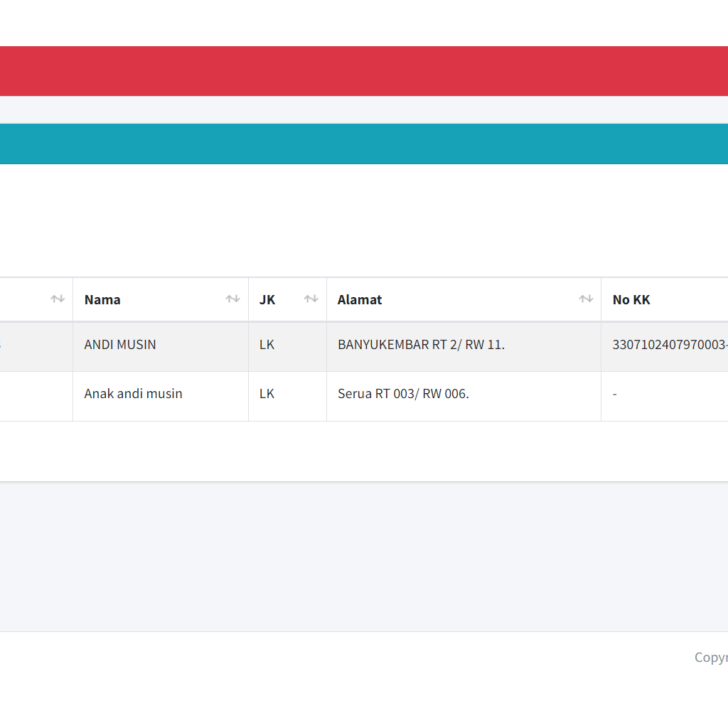
Task: Click the sort arrows in the Nama column
Action: click(x=232, y=299)
